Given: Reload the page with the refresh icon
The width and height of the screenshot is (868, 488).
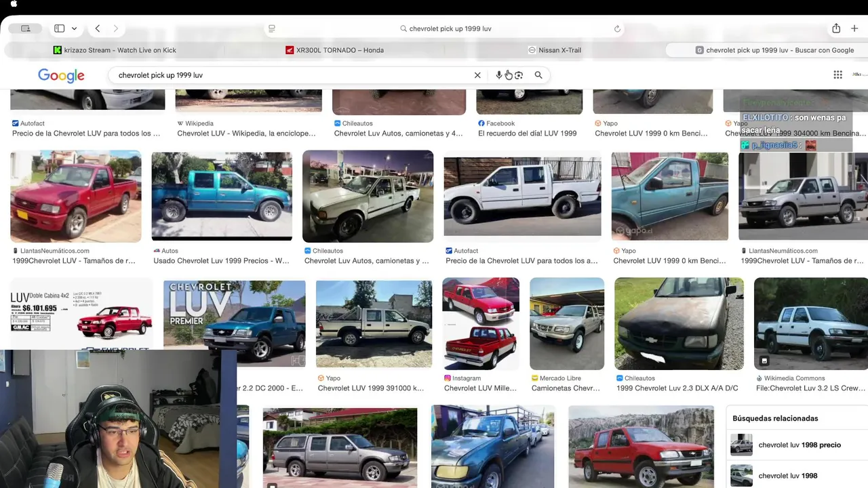Looking at the screenshot, I should pos(617,28).
